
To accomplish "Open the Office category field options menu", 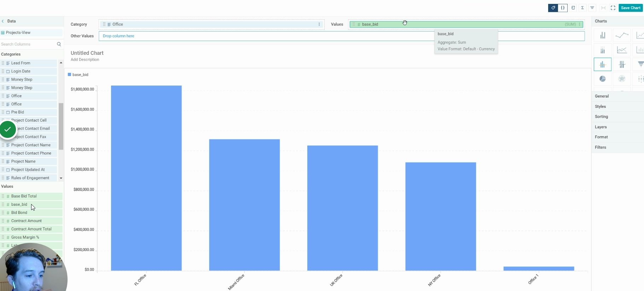I will point(319,24).
